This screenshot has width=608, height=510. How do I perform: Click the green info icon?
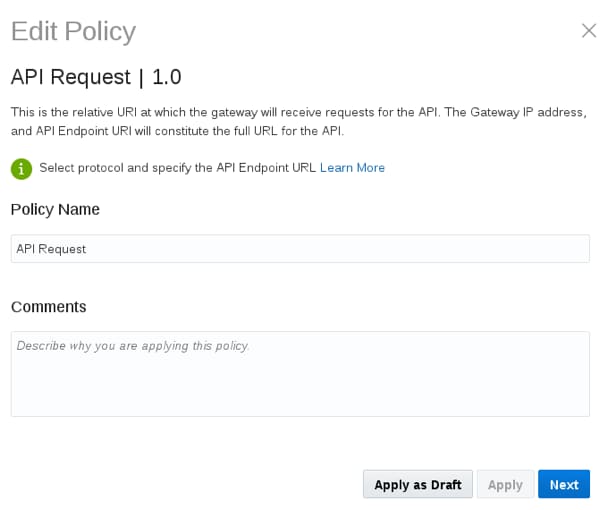[x=21, y=168]
